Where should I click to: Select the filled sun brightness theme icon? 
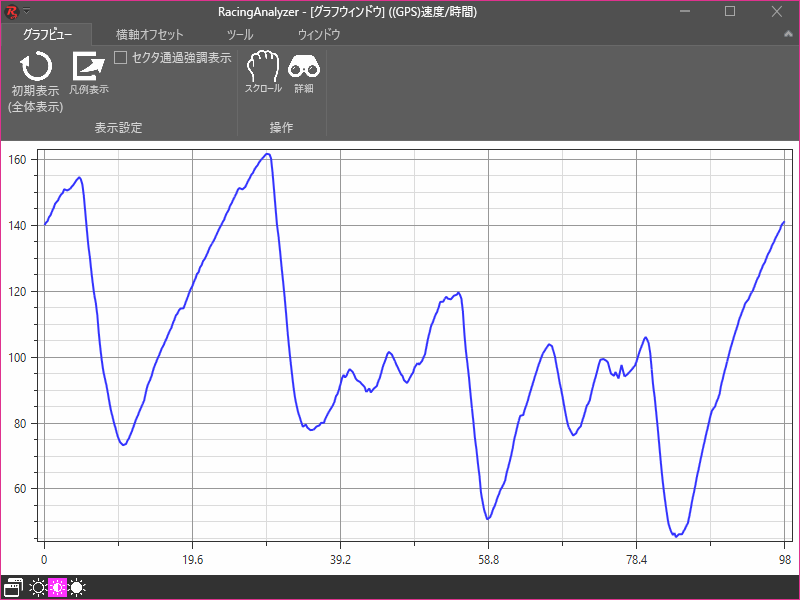tap(77, 587)
